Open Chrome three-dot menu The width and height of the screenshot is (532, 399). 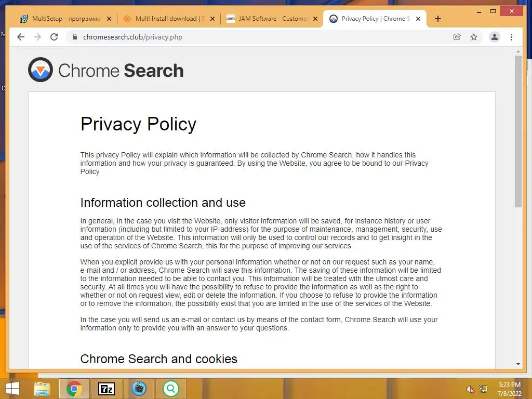(x=512, y=37)
